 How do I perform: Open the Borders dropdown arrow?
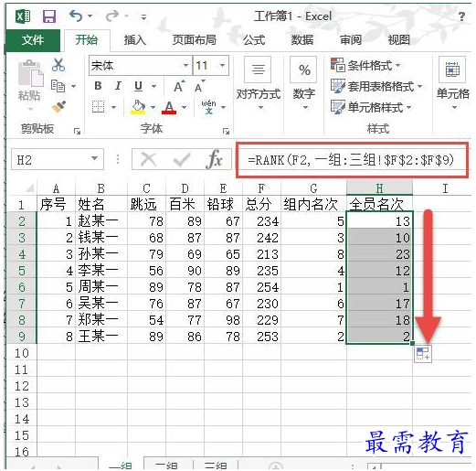[113, 107]
